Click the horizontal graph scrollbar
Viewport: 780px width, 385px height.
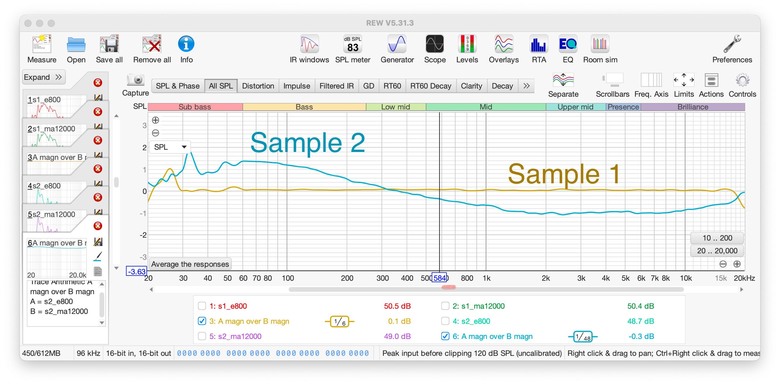486,289
